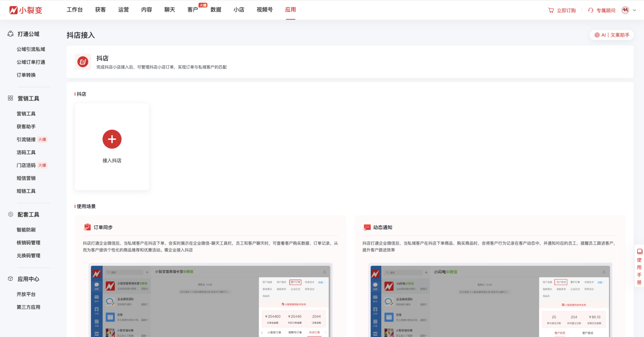The width and height of the screenshot is (644, 337).
Task: Click the 应用中心 section header
Action: (29, 279)
